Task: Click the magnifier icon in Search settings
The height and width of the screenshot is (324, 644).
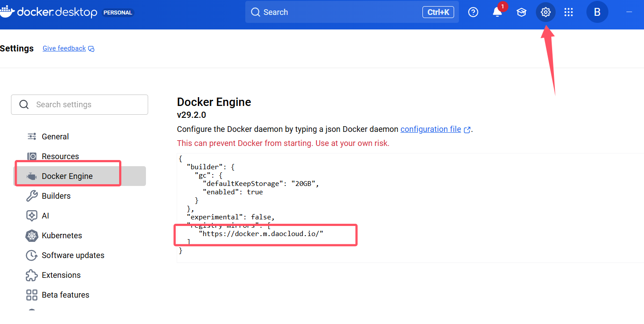Action: click(24, 105)
